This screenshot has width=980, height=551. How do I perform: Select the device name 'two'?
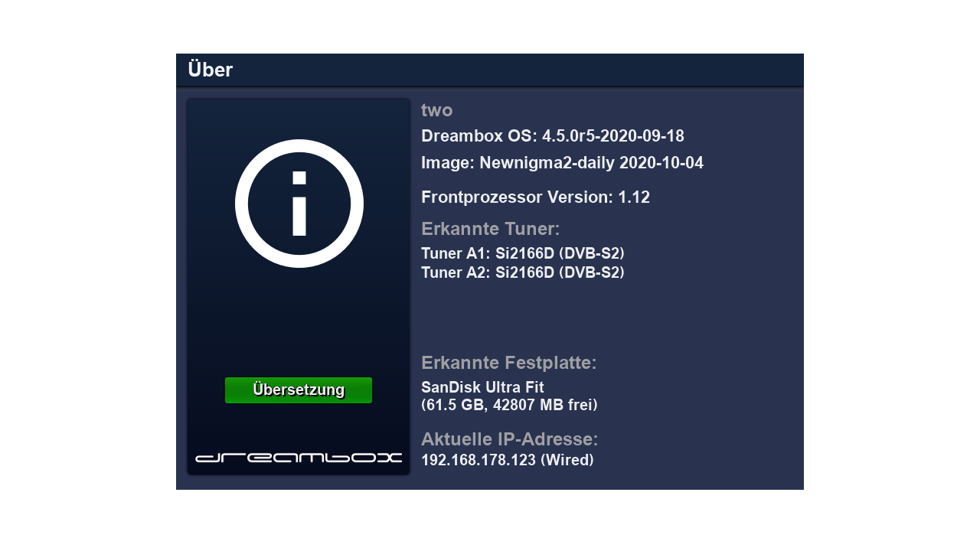pyautogui.click(x=436, y=110)
